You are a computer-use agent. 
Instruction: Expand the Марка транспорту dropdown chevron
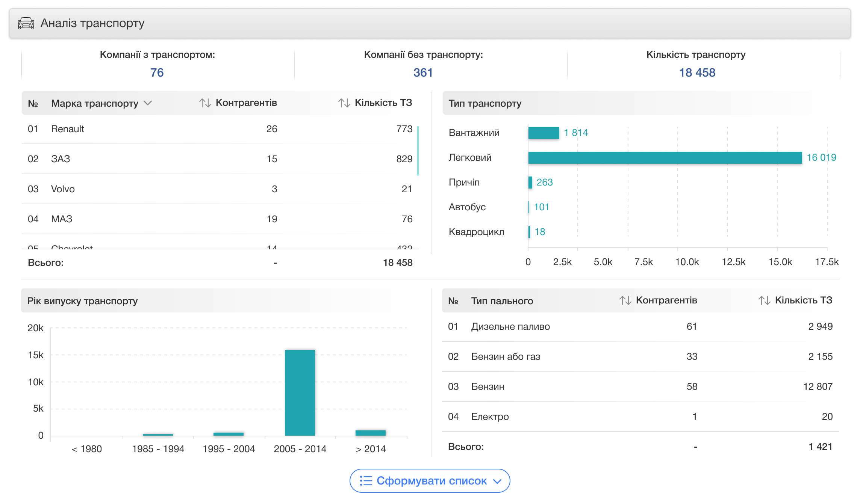pyautogui.click(x=148, y=103)
